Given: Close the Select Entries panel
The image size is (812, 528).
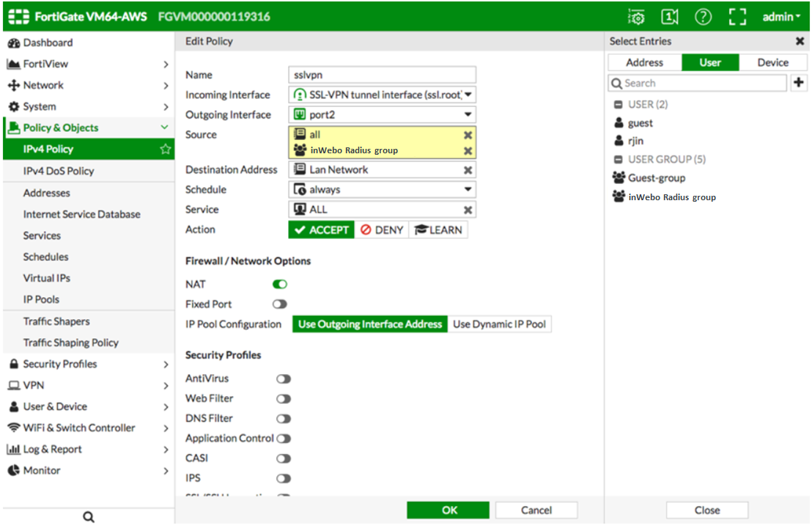Looking at the screenshot, I should 800,42.
